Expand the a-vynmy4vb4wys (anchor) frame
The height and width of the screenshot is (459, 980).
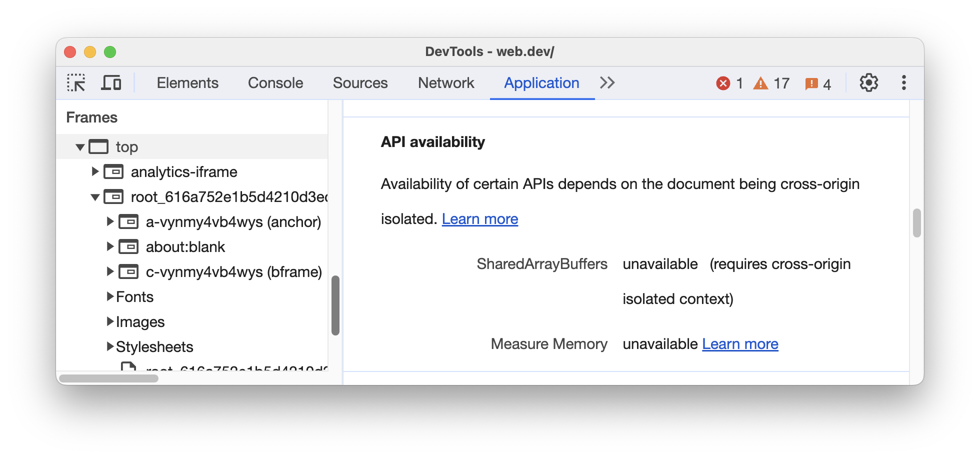coord(109,221)
